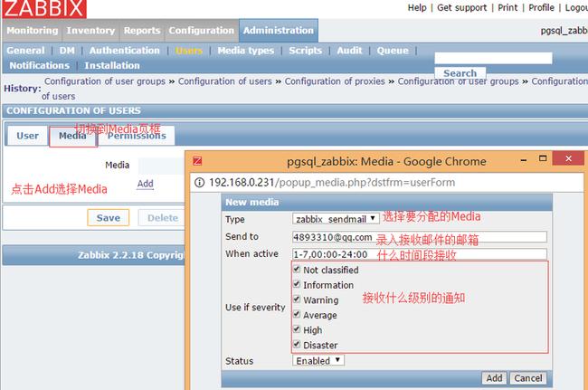This screenshot has width=588, height=390.
Task: Click the Add link under Media
Action: [x=145, y=184]
